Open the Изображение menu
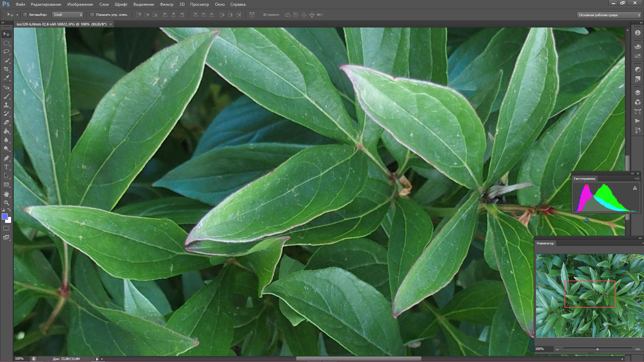Viewport: 644px width, 362px height. (x=80, y=4)
